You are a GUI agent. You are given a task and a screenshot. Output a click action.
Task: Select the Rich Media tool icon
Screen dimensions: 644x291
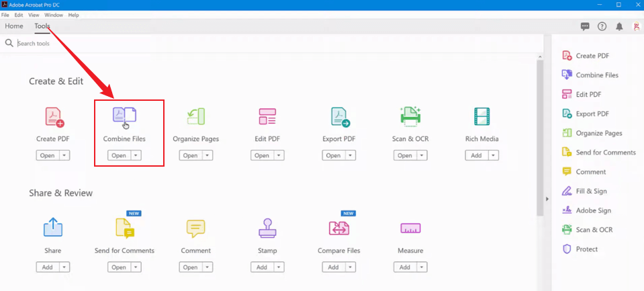tap(481, 116)
